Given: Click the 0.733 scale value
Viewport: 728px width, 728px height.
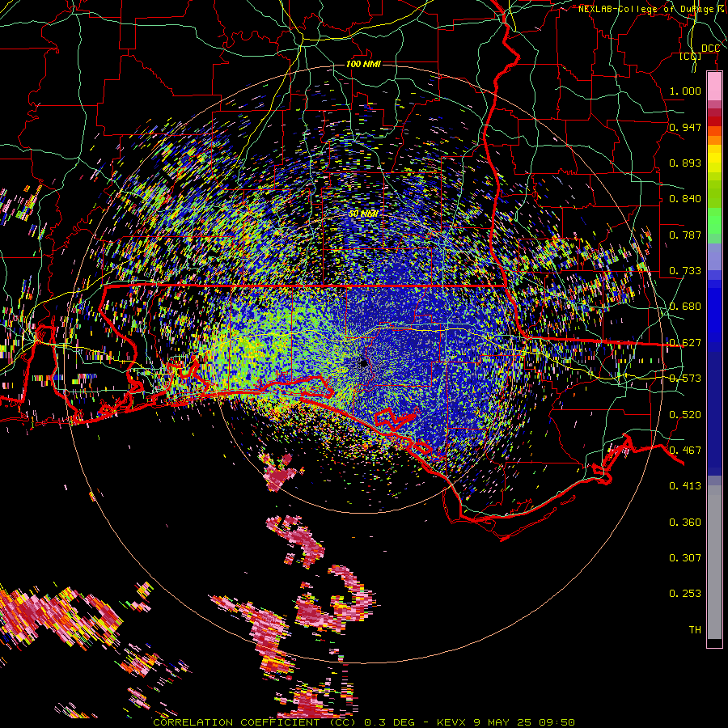Looking at the screenshot, I should (685, 271).
